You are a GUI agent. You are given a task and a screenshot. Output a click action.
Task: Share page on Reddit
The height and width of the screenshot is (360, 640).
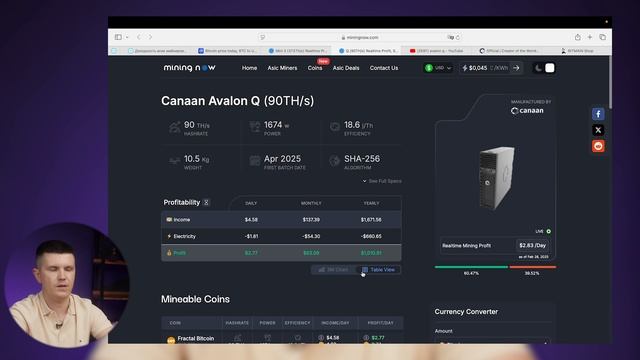(x=598, y=146)
